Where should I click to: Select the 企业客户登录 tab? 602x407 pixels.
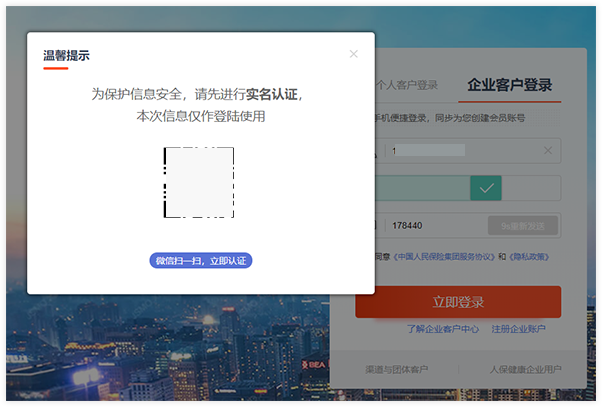click(x=509, y=85)
